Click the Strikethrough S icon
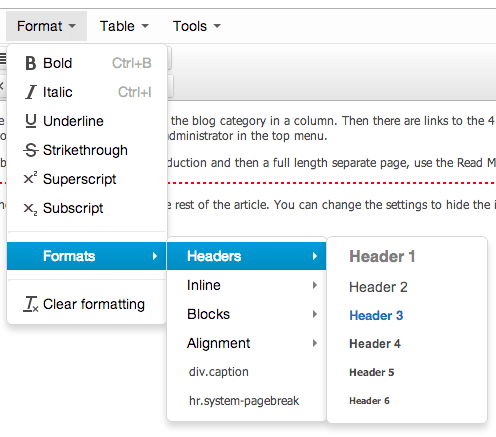 point(31,150)
